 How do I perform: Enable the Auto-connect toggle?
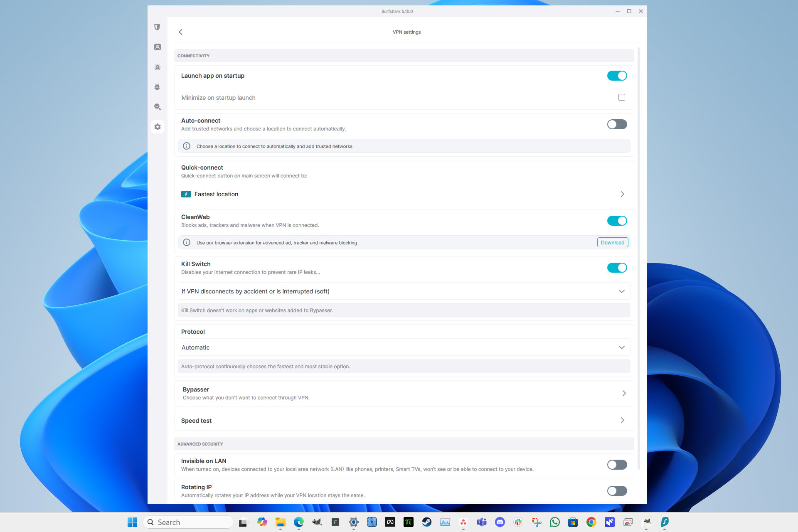(616, 124)
